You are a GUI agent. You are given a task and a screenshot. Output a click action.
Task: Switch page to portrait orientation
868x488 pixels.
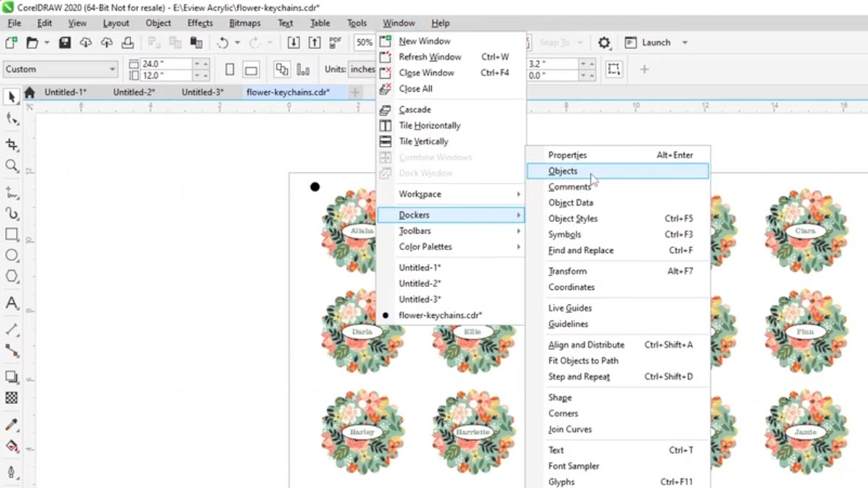click(230, 69)
